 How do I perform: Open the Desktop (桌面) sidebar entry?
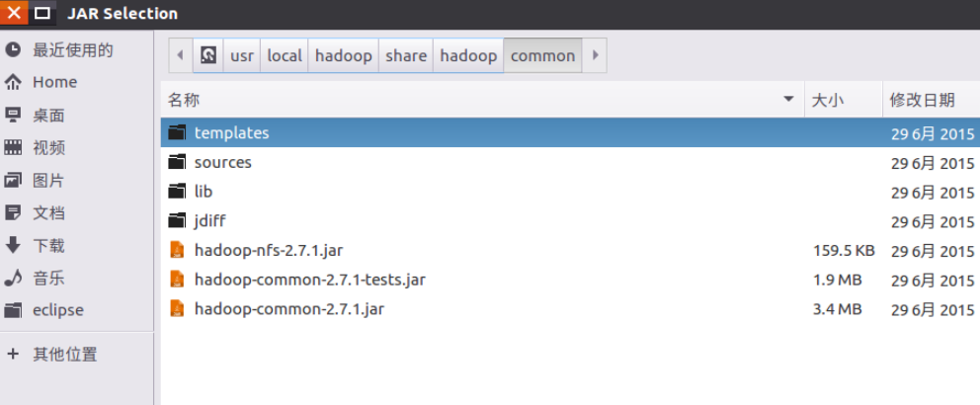click(76, 115)
